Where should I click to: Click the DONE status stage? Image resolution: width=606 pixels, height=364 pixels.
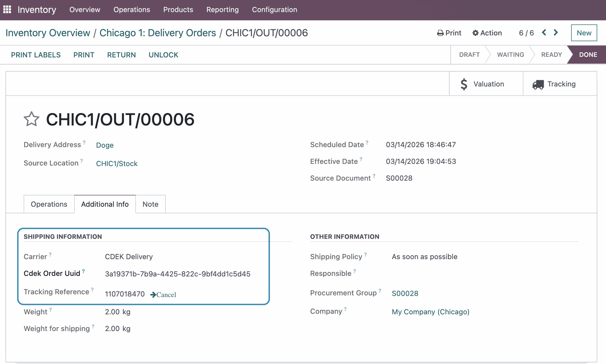point(588,55)
